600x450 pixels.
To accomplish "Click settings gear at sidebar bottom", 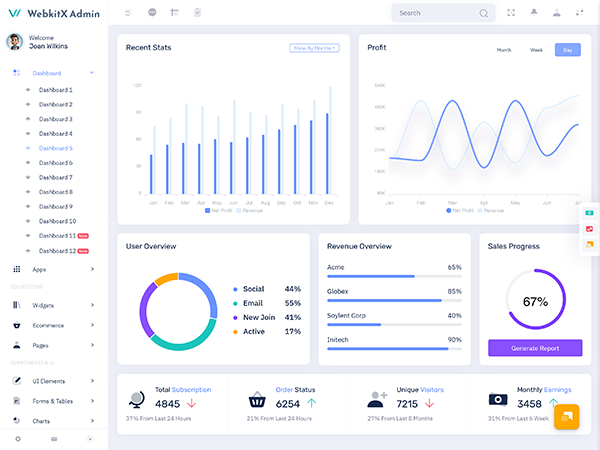I will click(17, 439).
